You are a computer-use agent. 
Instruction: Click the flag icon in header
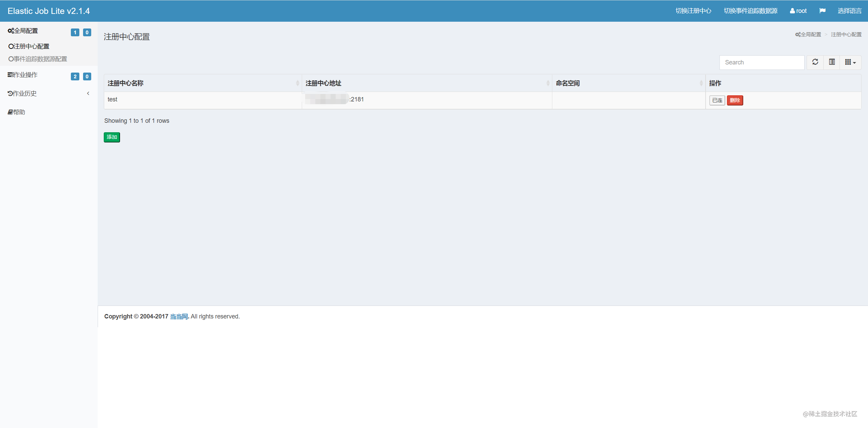click(822, 11)
